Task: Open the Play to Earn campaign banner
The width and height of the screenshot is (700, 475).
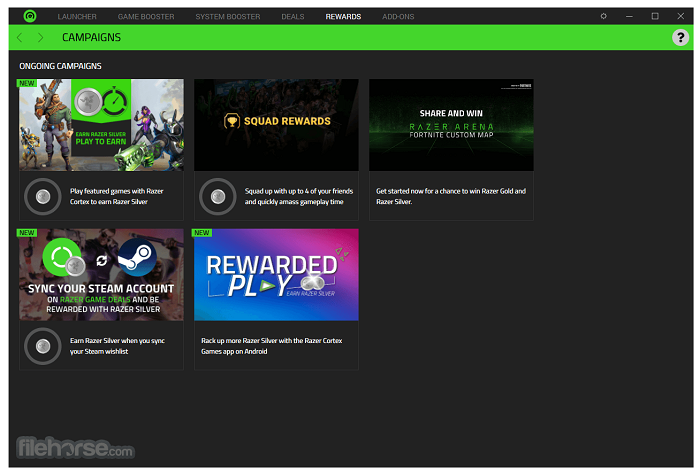Action: [101, 125]
